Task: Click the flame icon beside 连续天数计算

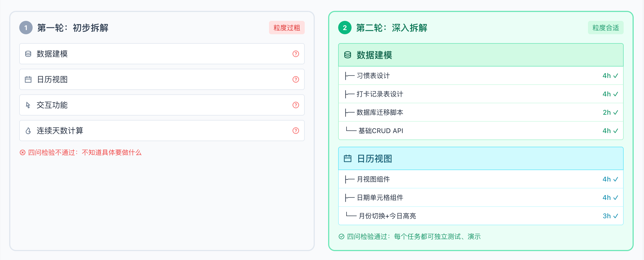Action: 28,131
